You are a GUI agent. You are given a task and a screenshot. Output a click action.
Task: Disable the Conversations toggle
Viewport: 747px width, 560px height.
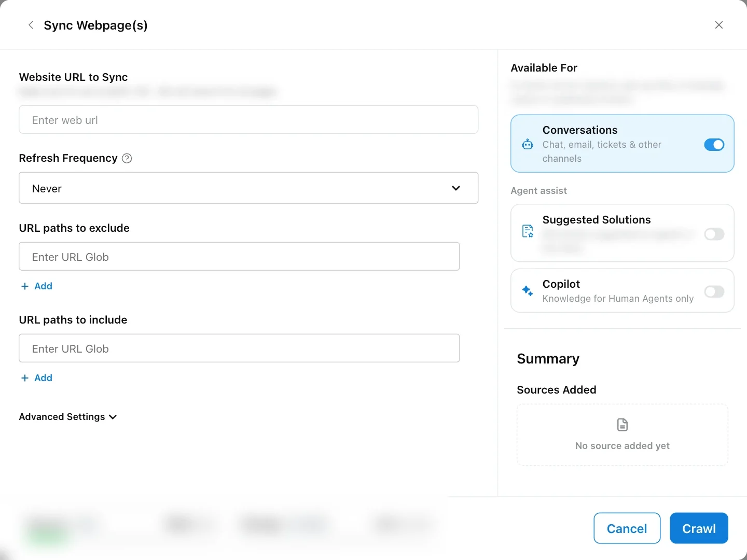pos(714,145)
